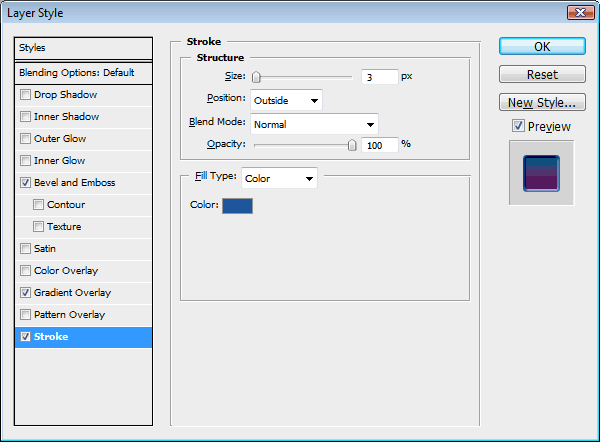Open the Position dropdown set to Outside
This screenshot has width=600, height=442.
(x=286, y=100)
